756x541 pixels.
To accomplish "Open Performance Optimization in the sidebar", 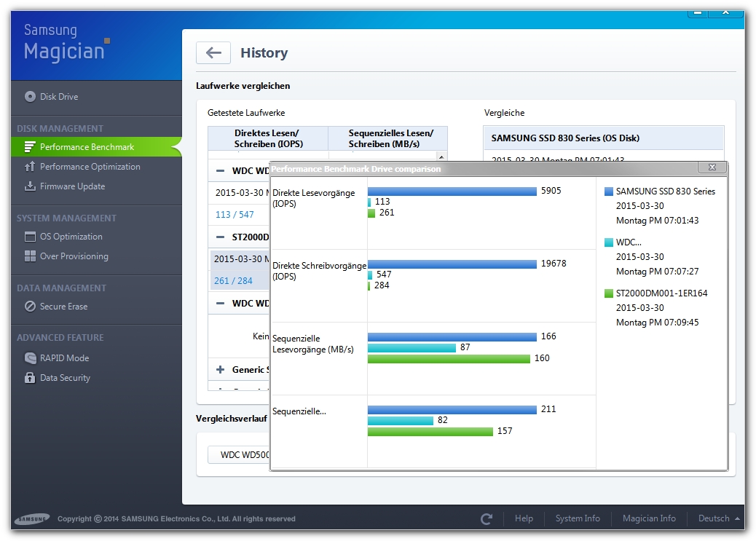I will tap(90, 166).
